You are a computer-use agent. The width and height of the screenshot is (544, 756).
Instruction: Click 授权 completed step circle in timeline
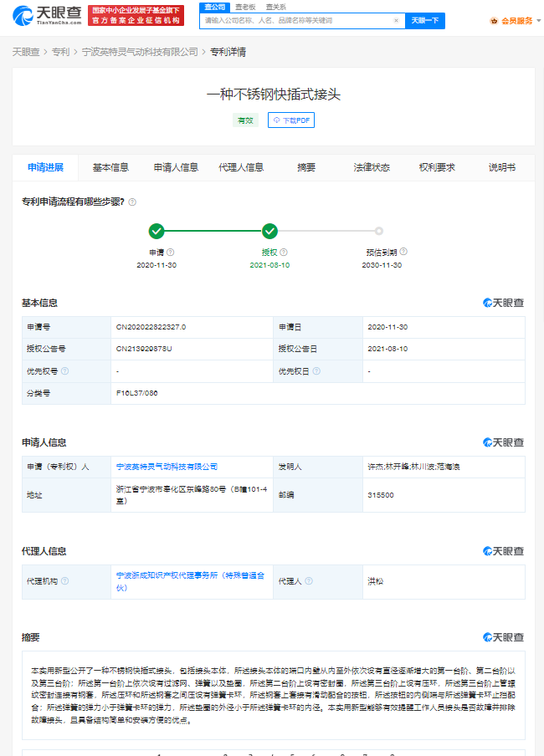[x=269, y=232]
